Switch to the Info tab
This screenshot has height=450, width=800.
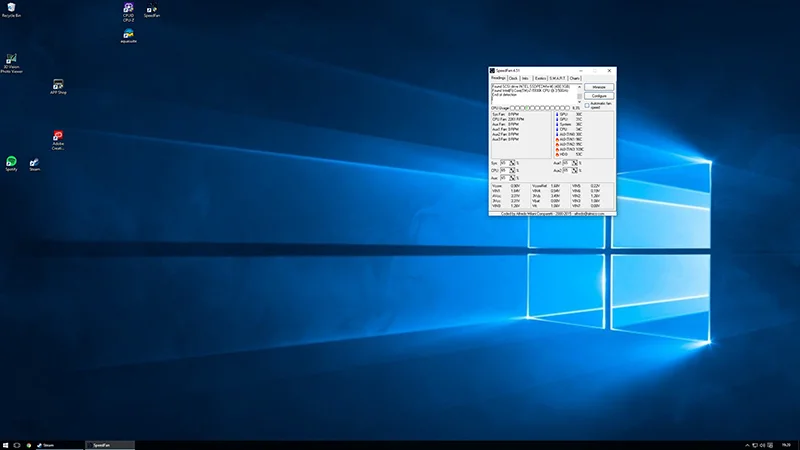(x=526, y=79)
